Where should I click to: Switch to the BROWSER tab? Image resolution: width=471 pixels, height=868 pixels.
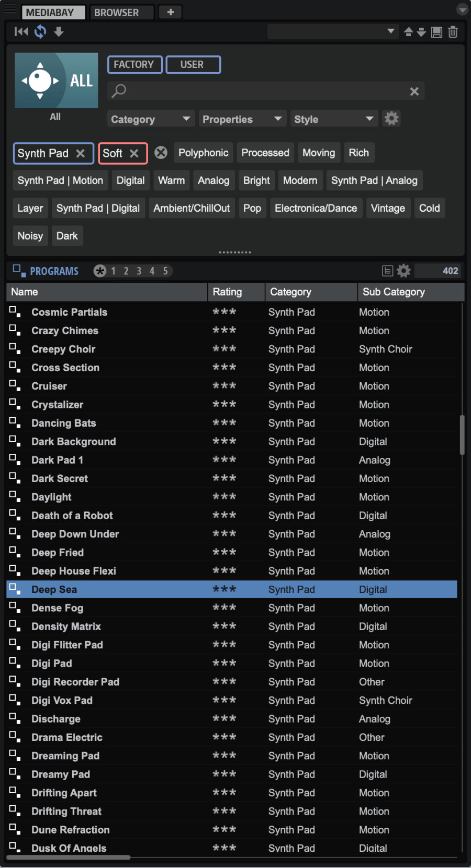point(121,12)
